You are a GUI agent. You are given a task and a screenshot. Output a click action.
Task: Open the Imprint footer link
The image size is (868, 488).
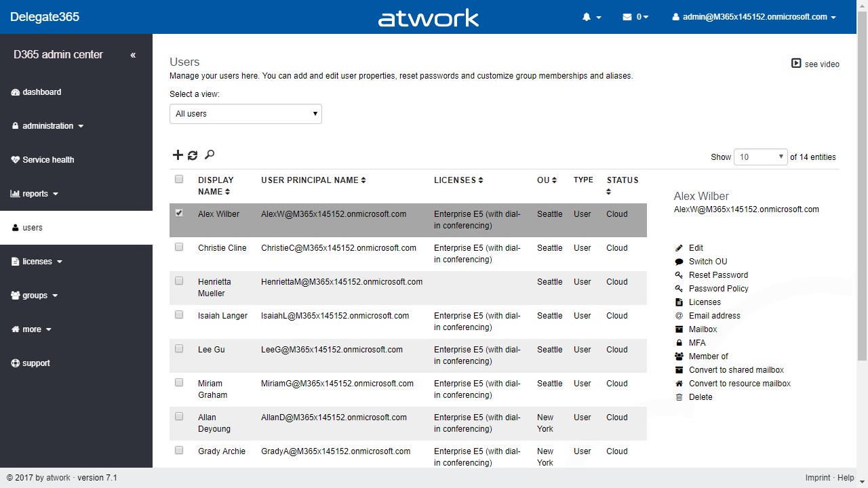[x=818, y=478]
